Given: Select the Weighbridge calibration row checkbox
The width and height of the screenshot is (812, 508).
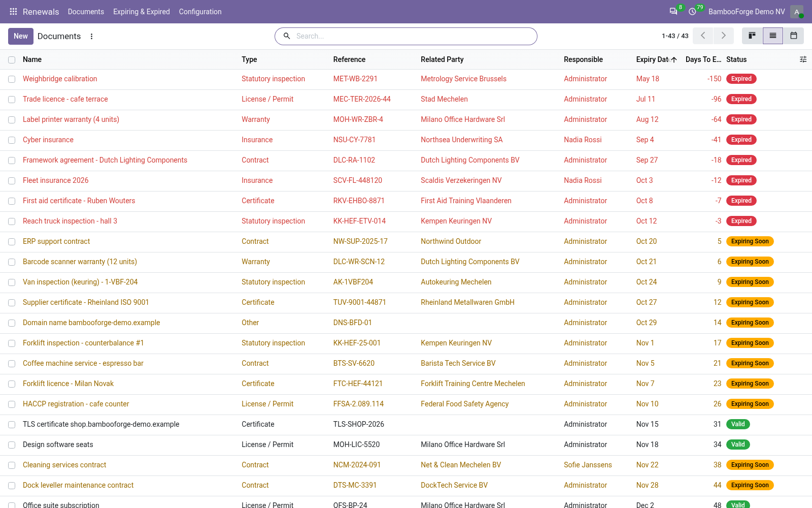Looking at the screenshot, I should tap(12, 79).
